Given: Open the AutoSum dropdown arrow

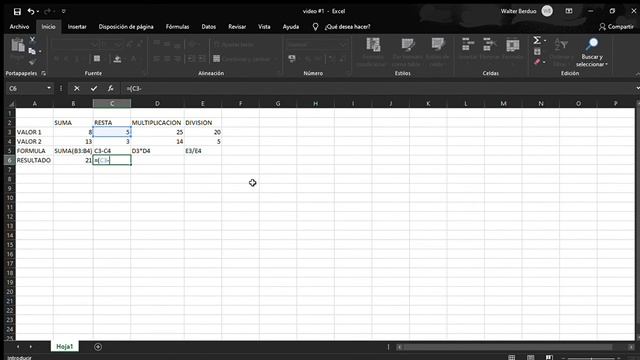Looking at the screenshot, I should coord(545,40).
